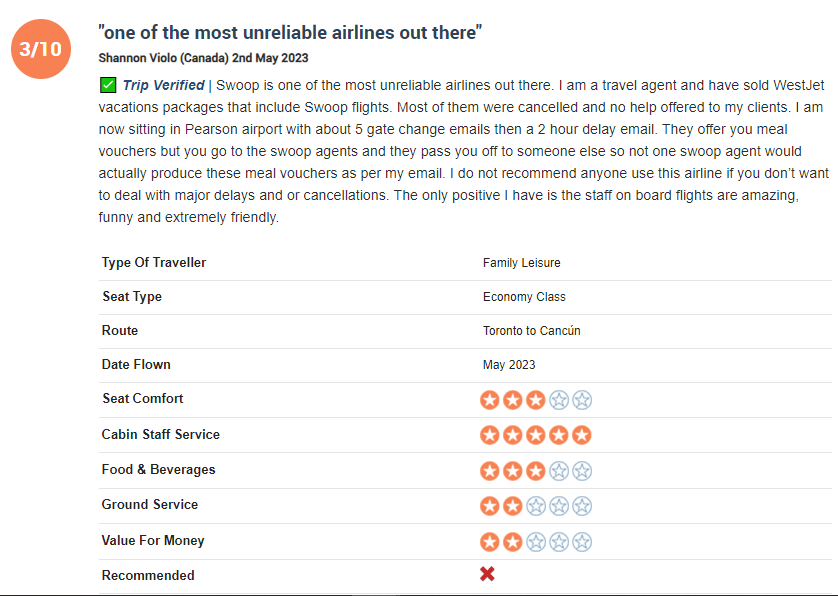Click the green Trip Verified checkmark
This screenshot has width=838, height=596.
tap(108, 85)
